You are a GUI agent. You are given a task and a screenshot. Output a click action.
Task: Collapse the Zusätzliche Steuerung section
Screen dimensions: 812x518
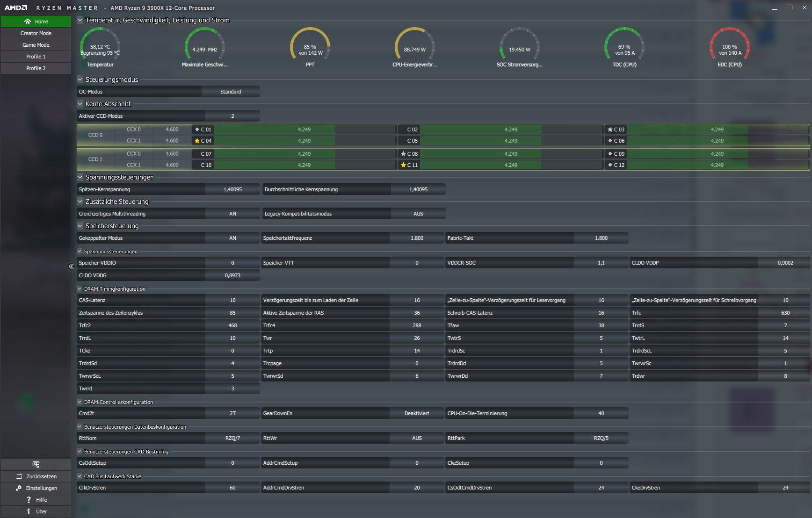(x=80, y=201)
